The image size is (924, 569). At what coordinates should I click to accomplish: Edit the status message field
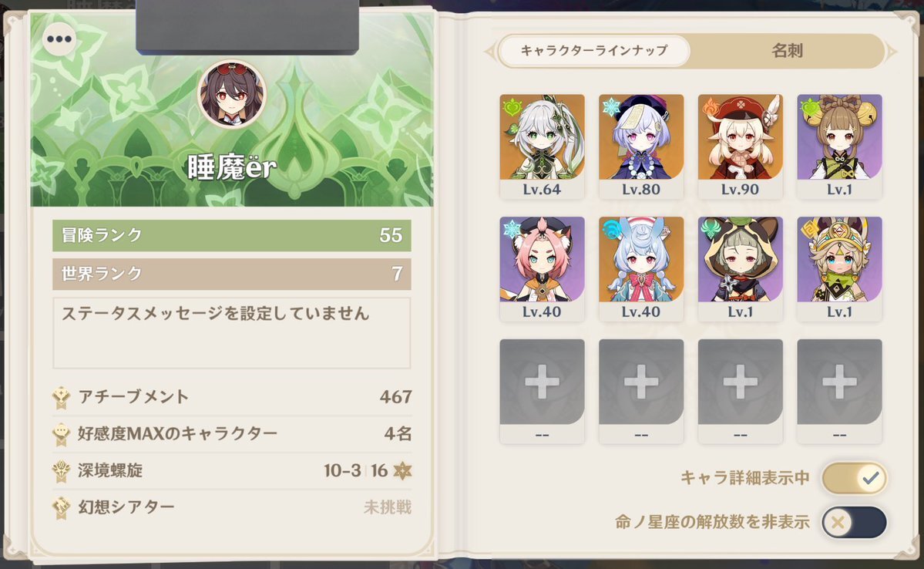232,333
